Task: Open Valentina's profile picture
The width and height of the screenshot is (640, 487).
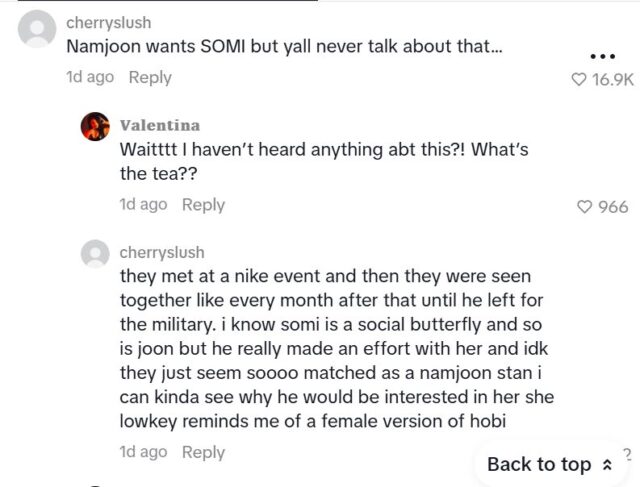Action: coord(95,127)
